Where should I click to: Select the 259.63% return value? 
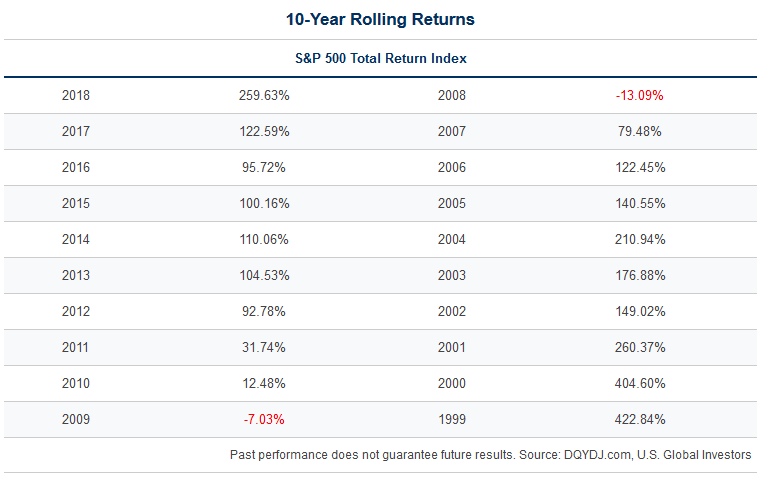tap(265, 96)
